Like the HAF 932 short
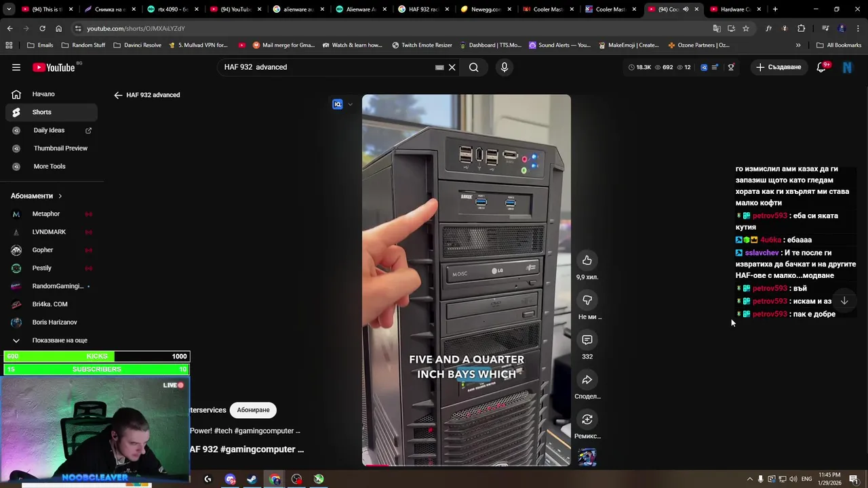The image size is (868, 488). pyautogui.click(x=587, y=260)
